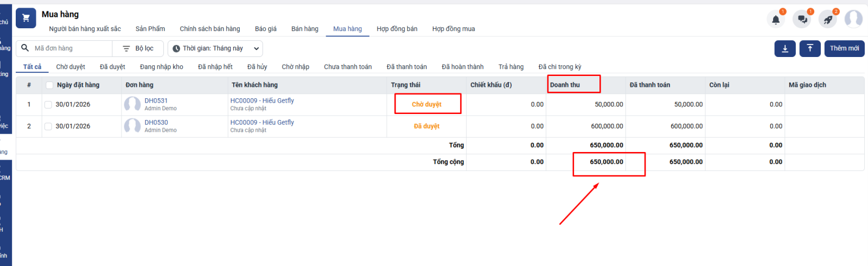This screenshot has height=266, width=868.
Task: Open the user profile avatar
Action: click(x=853, y=19)
